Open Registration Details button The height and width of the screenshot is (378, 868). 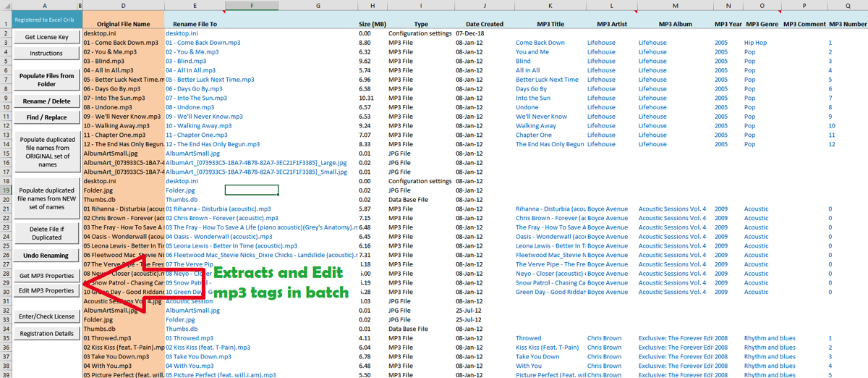pos(46,334)
